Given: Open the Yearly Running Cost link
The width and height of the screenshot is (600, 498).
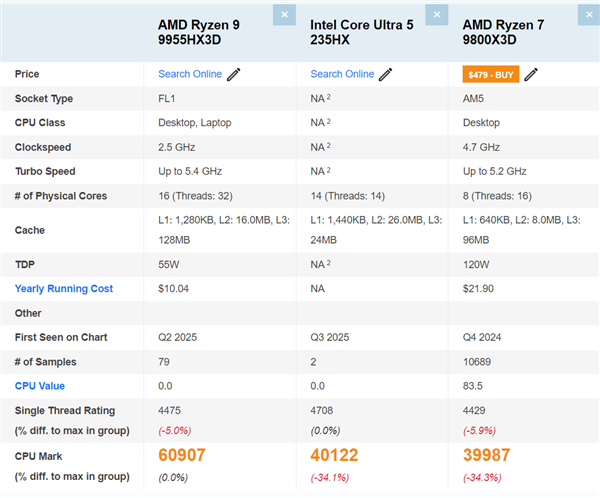Looking at the screenshot, I should (64, 289).
